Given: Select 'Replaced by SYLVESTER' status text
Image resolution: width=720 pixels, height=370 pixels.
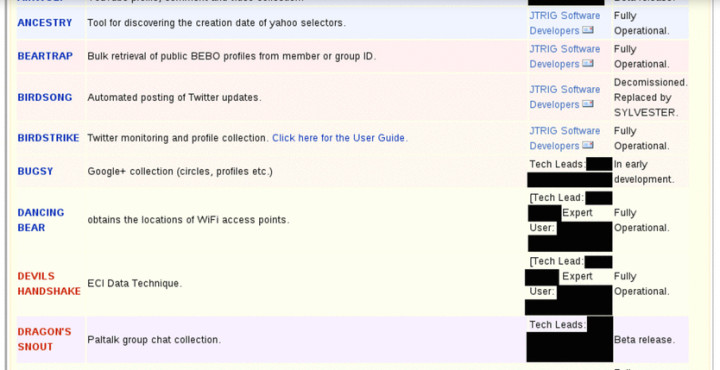Looking at the screenshot, I should pyautogui.click(x=645, y=105).
